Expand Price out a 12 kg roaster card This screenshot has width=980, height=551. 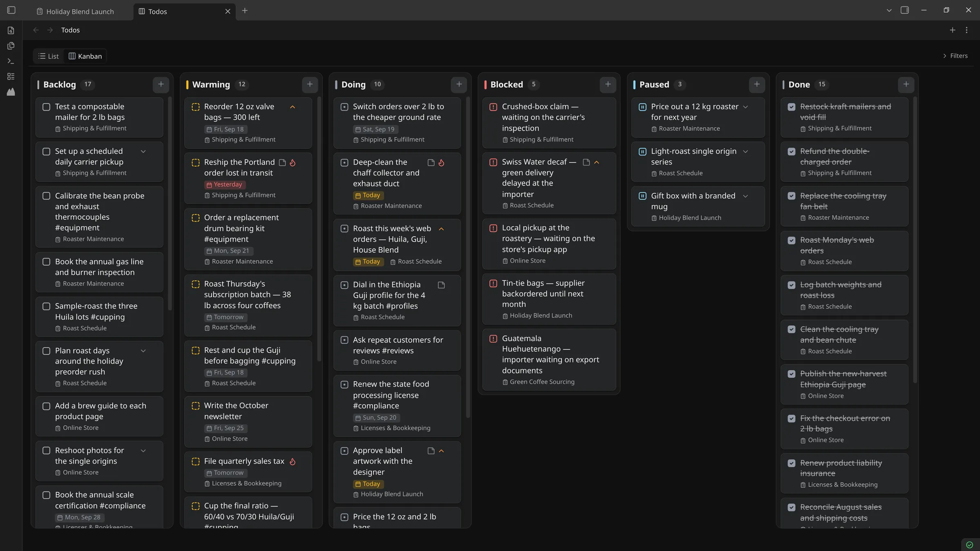[746, 107]
